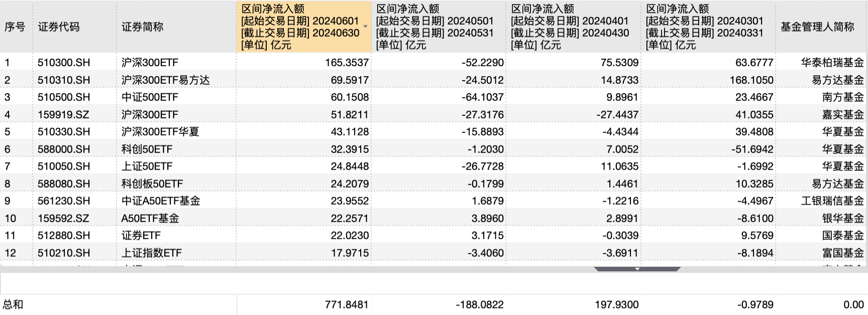
Task: Click manager cell 华泰柏瑞基金
Action: [832, 63]
